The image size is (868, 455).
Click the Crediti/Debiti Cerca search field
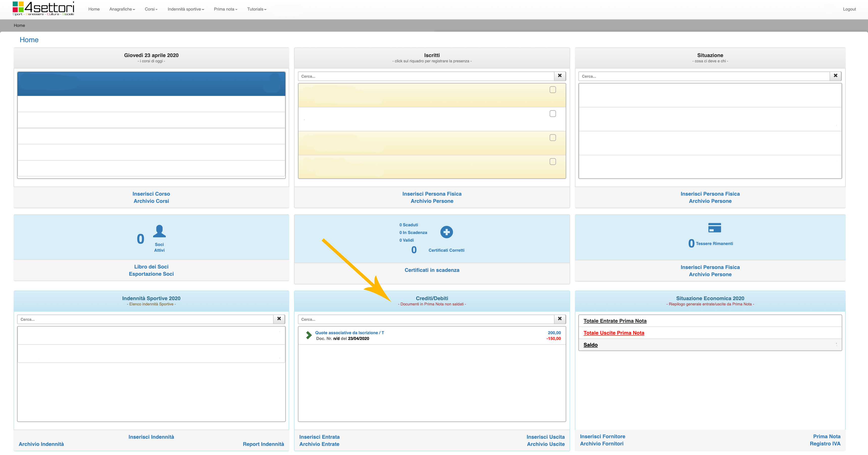click(x=426, y=319)
